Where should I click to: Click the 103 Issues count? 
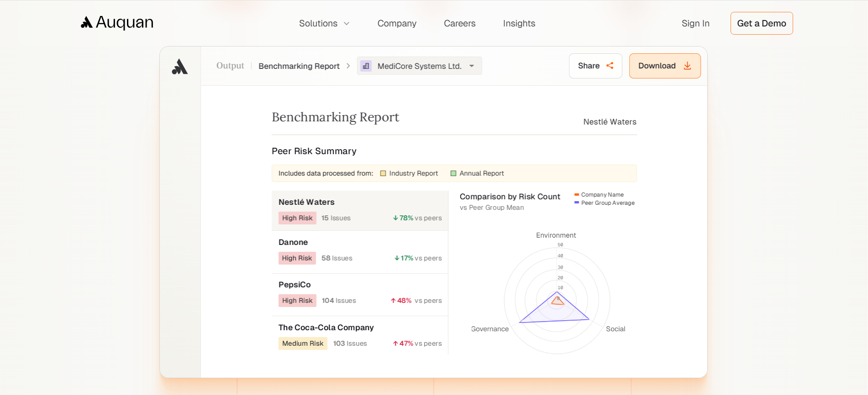tap(350, 343)
